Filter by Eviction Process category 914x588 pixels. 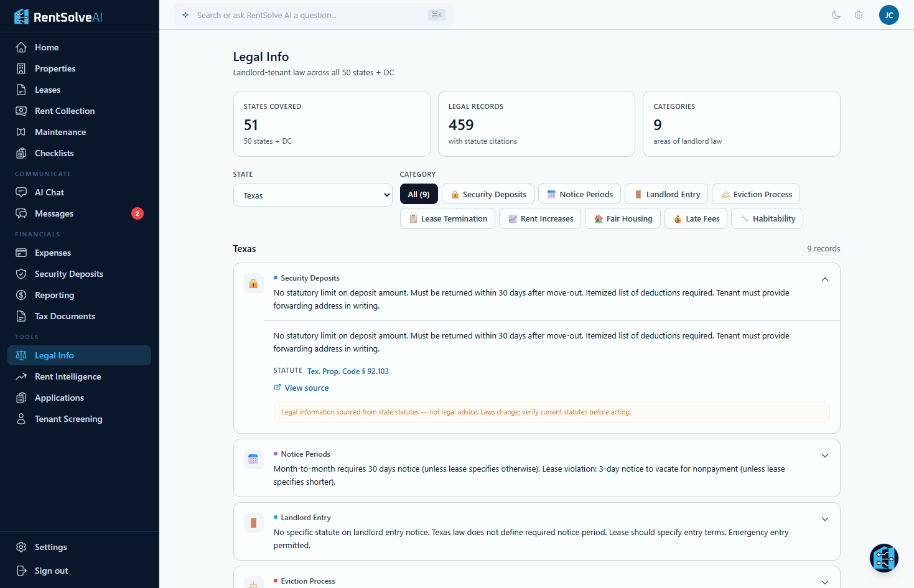pyautogui.click(x=755, y=194)
